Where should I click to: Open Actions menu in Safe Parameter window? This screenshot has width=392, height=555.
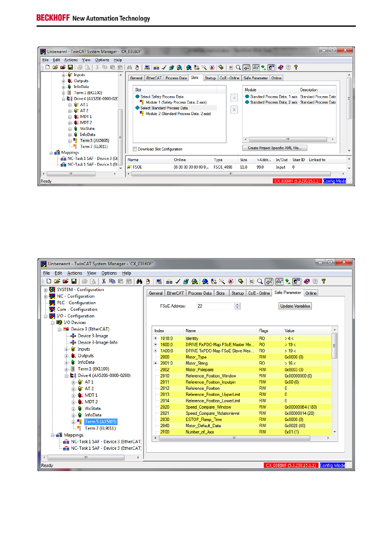(74, 273)
